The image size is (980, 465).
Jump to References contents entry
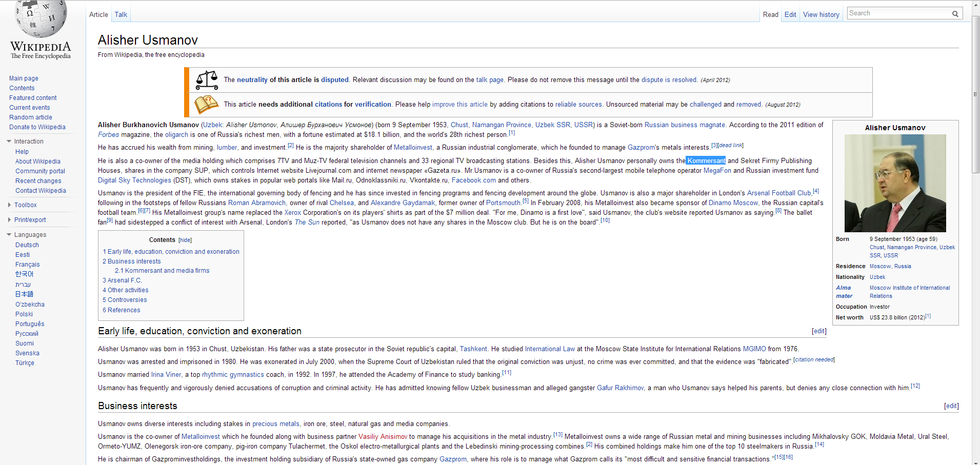click(x=121, y=310)
